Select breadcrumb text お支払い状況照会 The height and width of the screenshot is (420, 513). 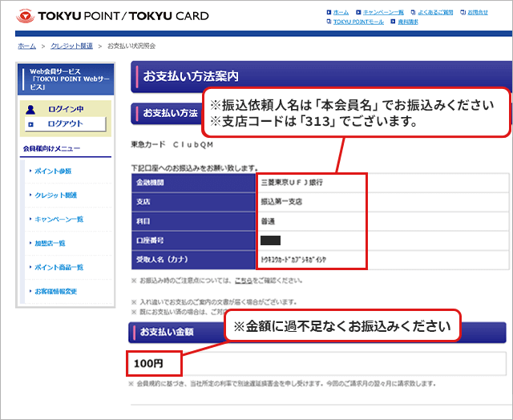pos(131,46)
